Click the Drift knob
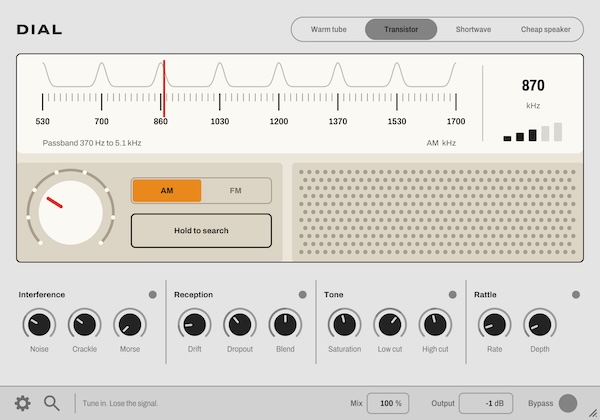Screen dimensions: 600x420 (194, 324)
